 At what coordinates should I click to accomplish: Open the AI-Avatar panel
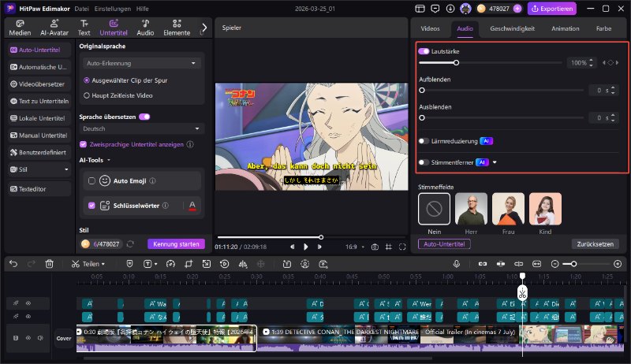pos(54,28)
